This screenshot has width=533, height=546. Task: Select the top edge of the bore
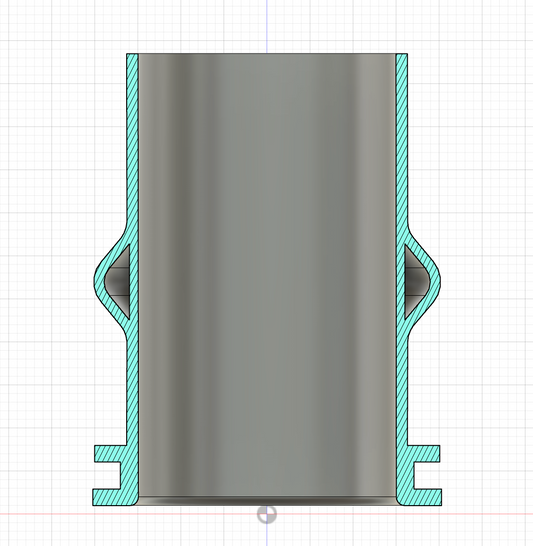[267, 54]
